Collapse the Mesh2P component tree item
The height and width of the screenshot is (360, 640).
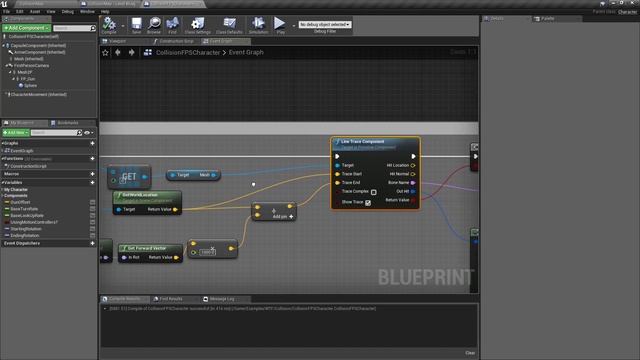point(10,72)
